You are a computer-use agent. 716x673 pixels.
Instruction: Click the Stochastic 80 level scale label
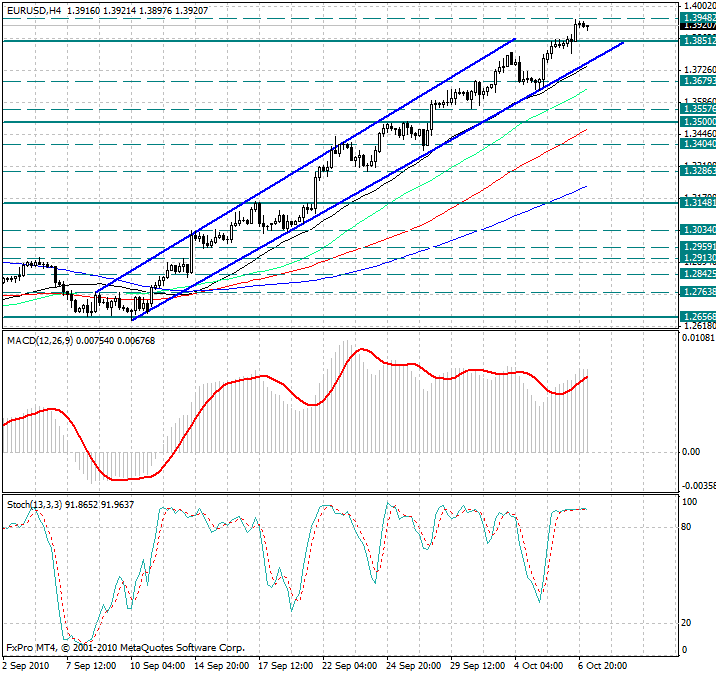pos(687,527)
